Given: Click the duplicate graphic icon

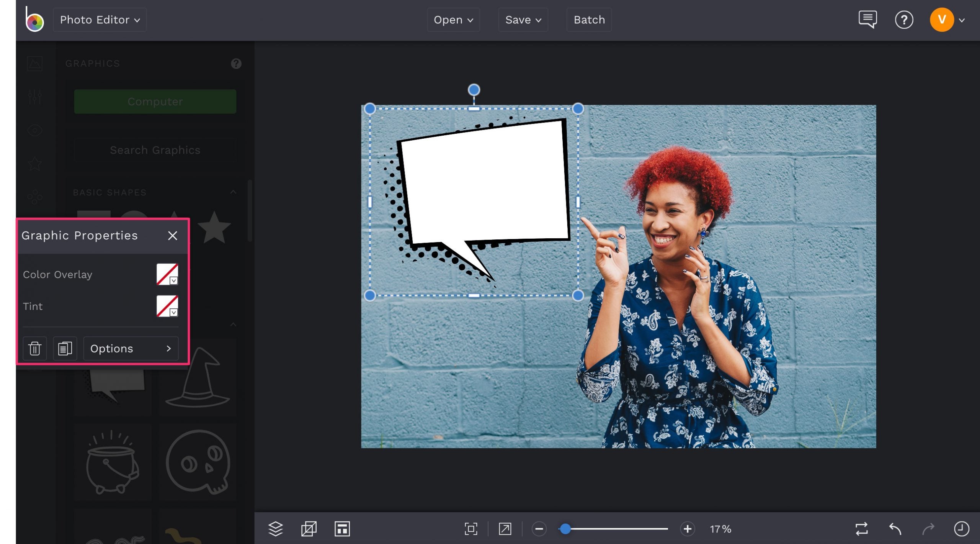Looking at the screenshot, I should pos(65,349).
